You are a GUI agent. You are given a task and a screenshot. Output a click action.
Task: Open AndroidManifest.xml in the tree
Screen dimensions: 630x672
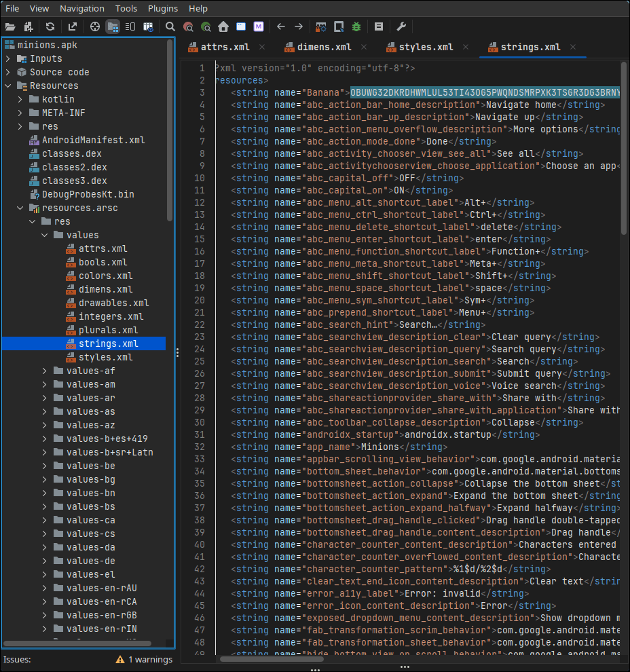[93, 140]
